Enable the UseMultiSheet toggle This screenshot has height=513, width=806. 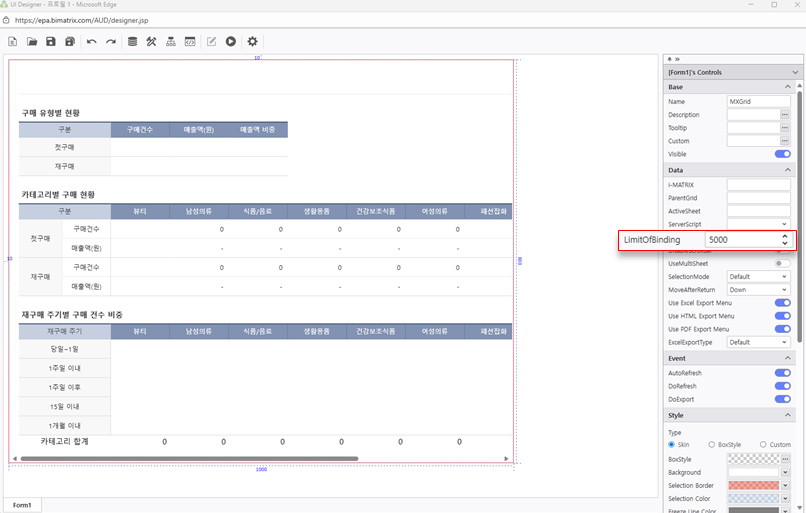coord(782,263)
